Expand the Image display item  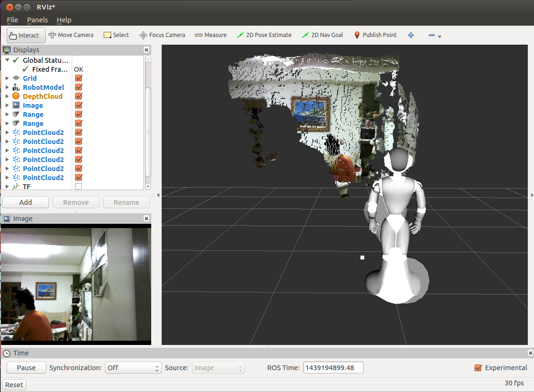click(x=7, y=105)
